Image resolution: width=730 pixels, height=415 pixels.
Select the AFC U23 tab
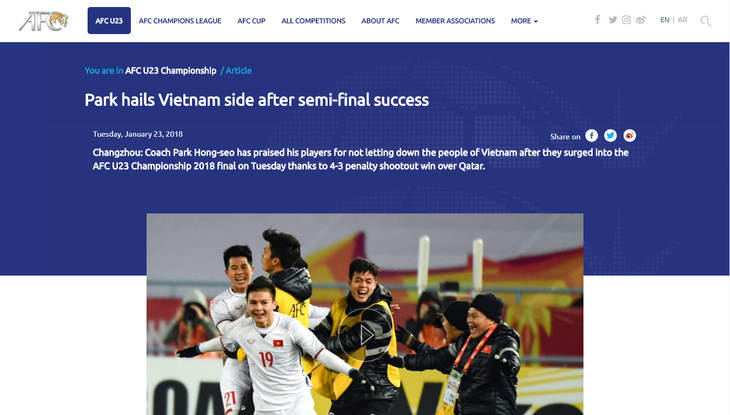coord(109,20)
